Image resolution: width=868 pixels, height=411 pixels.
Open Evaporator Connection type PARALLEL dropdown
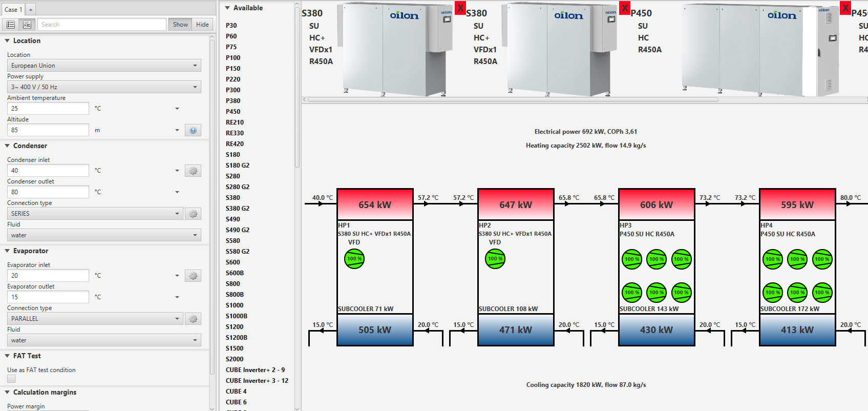(95, 319)
